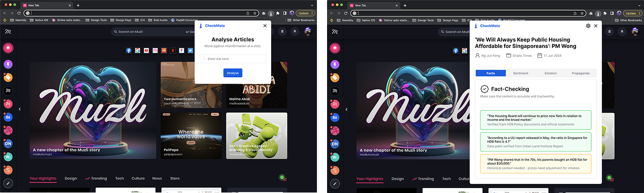Click CheckMate extension icon in right browser toolbar
This screenshot has height=193, width=644.
pos(598,13)
